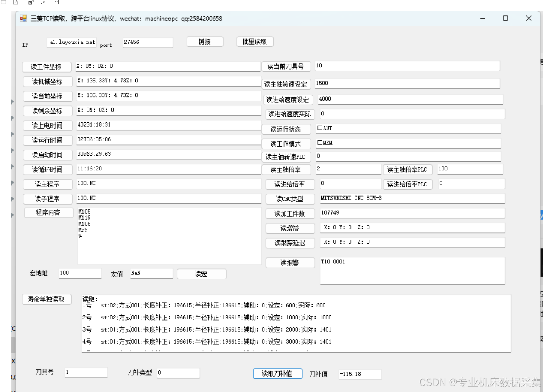Click the CNC type field MITSUBISHI CNC 80M-B
The width and height of the screenshot is (543, 392).
click(412, 198)
